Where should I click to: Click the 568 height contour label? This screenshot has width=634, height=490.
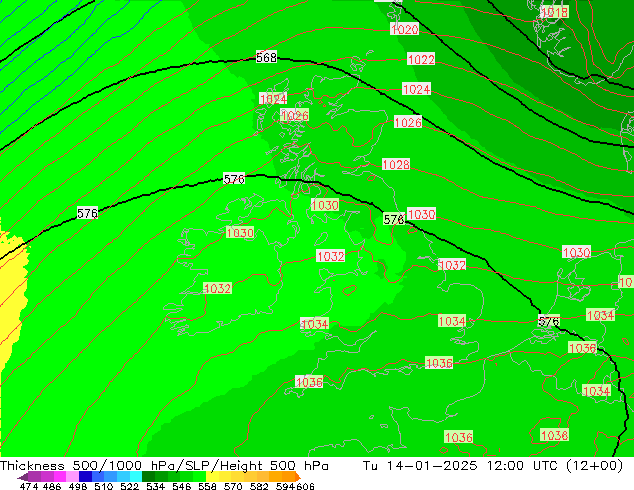[266, 57]
